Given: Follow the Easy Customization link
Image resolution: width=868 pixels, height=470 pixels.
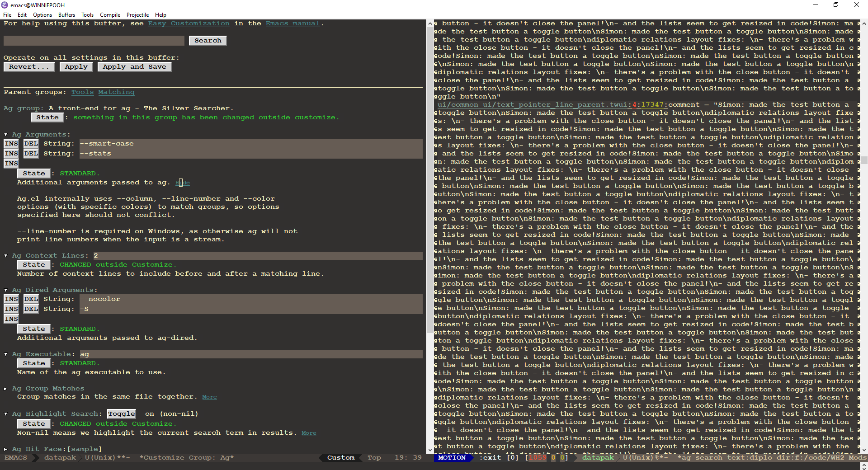Looking at the screenshot, I should pos(189,23).
